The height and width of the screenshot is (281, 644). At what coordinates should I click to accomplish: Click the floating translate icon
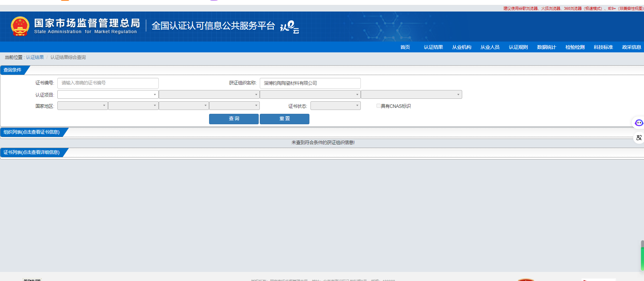pyautogui.click(x=639, y=138)
